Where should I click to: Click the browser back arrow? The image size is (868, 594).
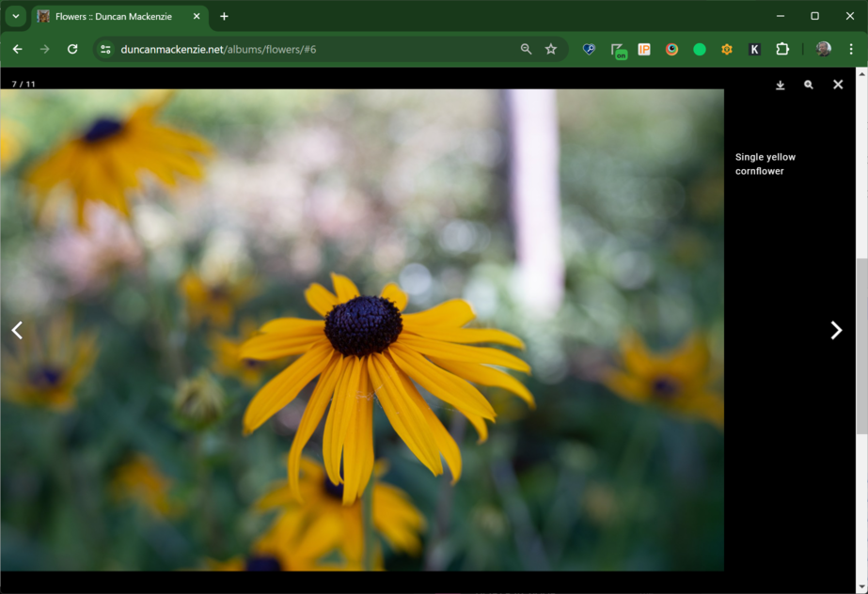coord(17,50)
